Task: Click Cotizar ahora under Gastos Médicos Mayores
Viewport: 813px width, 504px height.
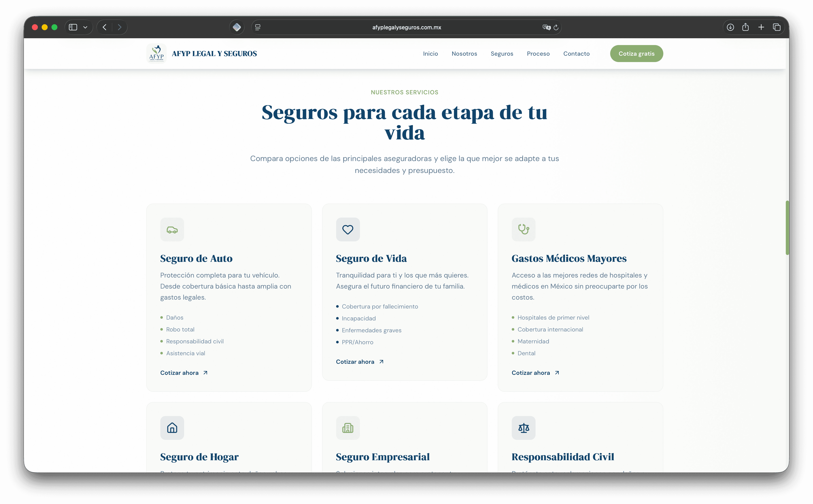Action: 535,373
